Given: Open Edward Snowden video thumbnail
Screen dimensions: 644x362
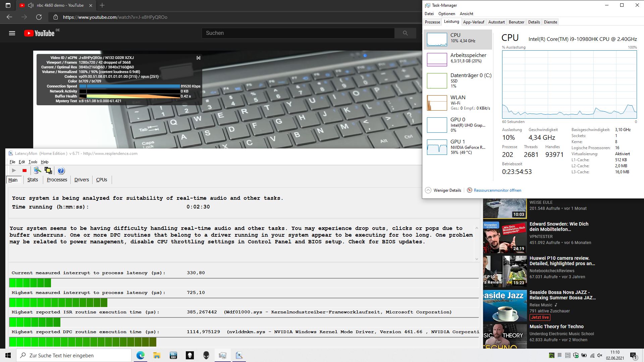Looking at the screenshot, I should pyautogui.click(x=505, y=237).
